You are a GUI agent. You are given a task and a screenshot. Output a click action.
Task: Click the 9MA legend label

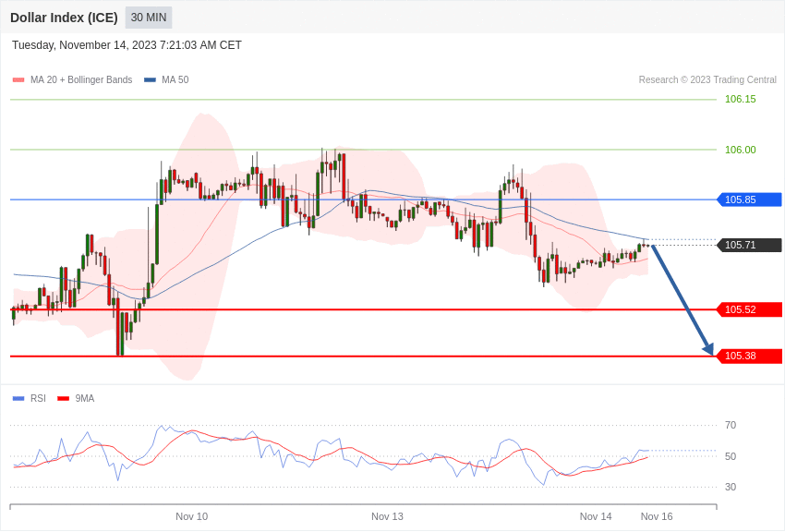click(x=85, y=398)
